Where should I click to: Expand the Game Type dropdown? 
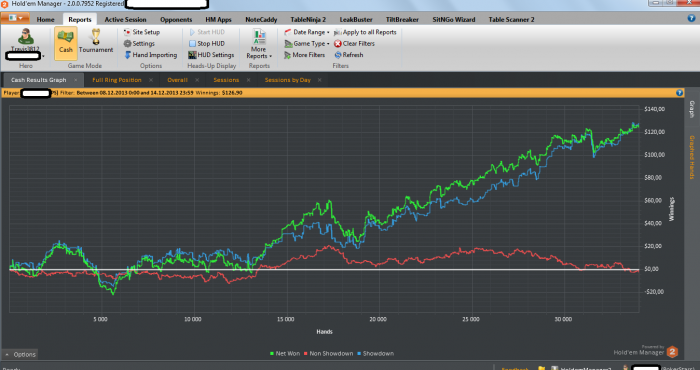[307, 44]
